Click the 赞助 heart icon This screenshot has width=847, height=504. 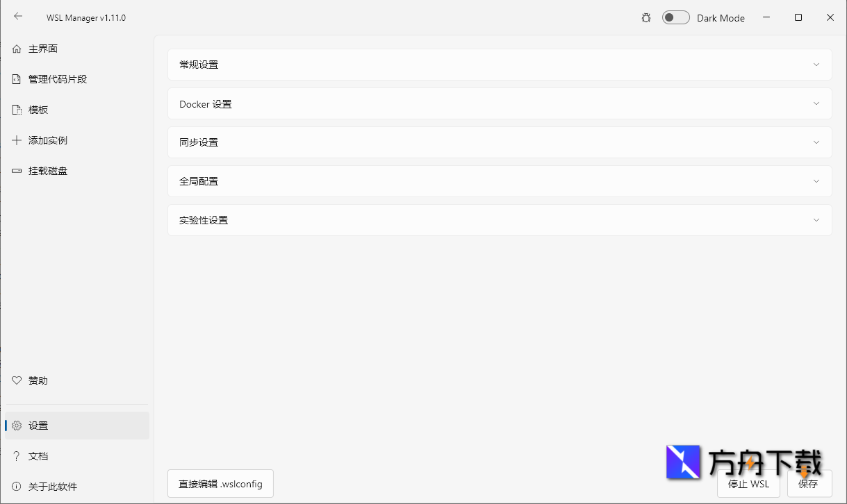tap(16, 380)
